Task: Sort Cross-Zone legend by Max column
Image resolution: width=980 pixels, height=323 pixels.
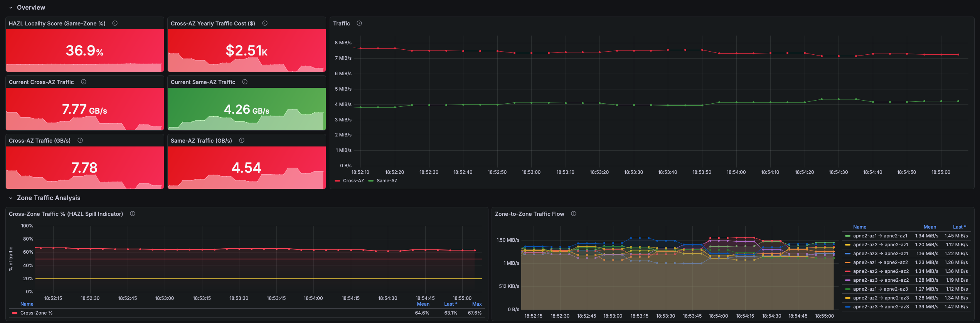Action: click(x=477, y=304)
